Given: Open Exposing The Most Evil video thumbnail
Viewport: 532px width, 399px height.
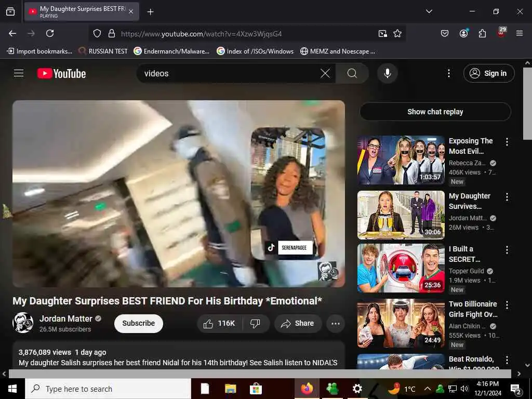Looking at the screenshot, I should click(x=401, y=160).
